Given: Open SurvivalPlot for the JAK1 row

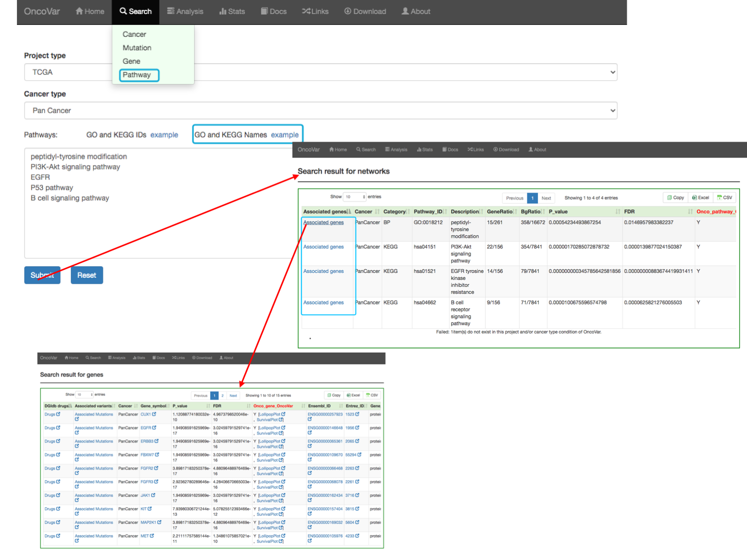Looking at the screenshot, I should [x=270, y=501].
